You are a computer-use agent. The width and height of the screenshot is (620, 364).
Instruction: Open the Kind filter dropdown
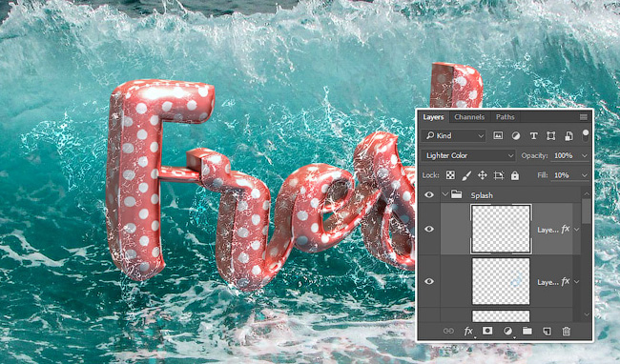[x=453, y=136]
